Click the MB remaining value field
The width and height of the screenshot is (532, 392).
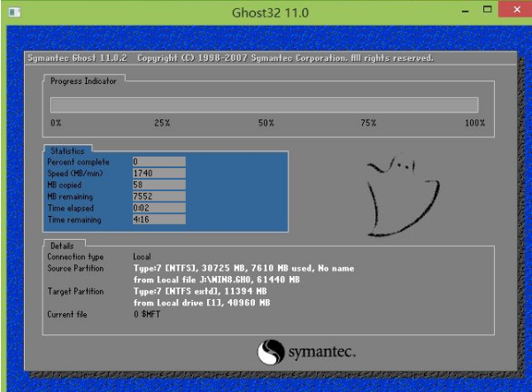pos(158,196)
